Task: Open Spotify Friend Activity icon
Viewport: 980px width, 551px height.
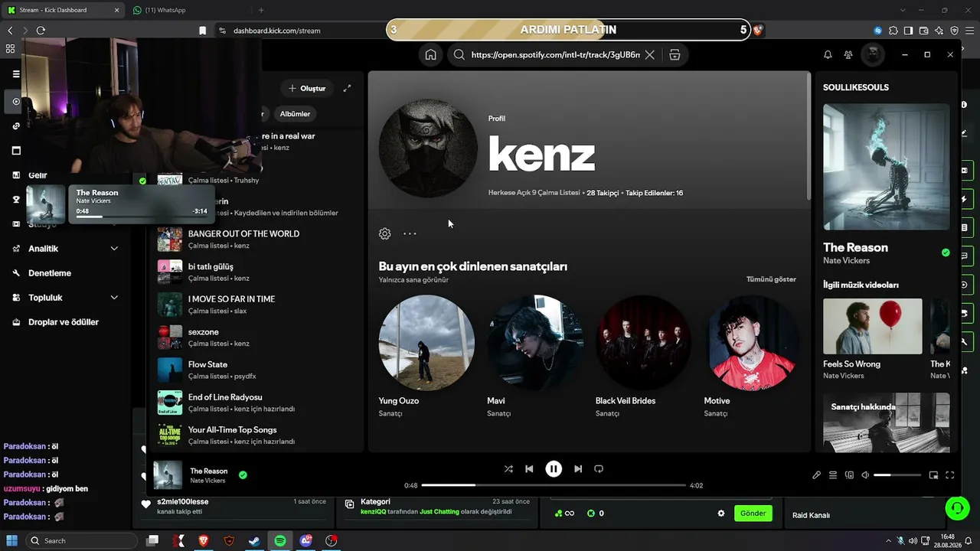Action: tap(848, 55)
